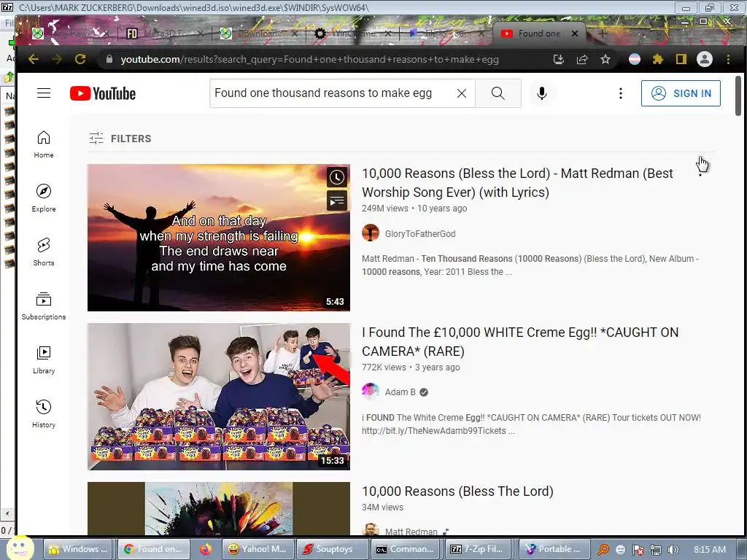This screenshot has height=560, width=747.
Task: Open title '10,000 Reasons (Bless the Lord) - Matt Redman'
Action: click(x=517, y=183)
